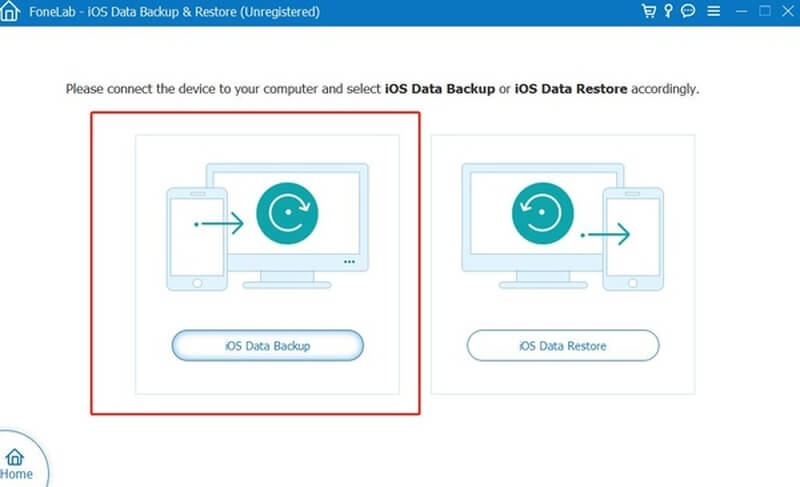Click the window title 'FoneLab - iOS Data Backup & Restore'
This screenshot has height=487, width=800.
pos(174,11)
